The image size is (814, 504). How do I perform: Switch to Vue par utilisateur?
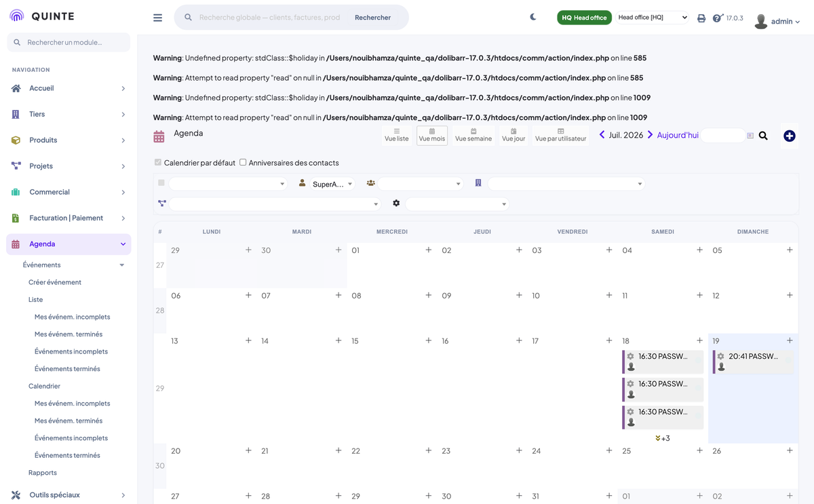click(560, 136)
